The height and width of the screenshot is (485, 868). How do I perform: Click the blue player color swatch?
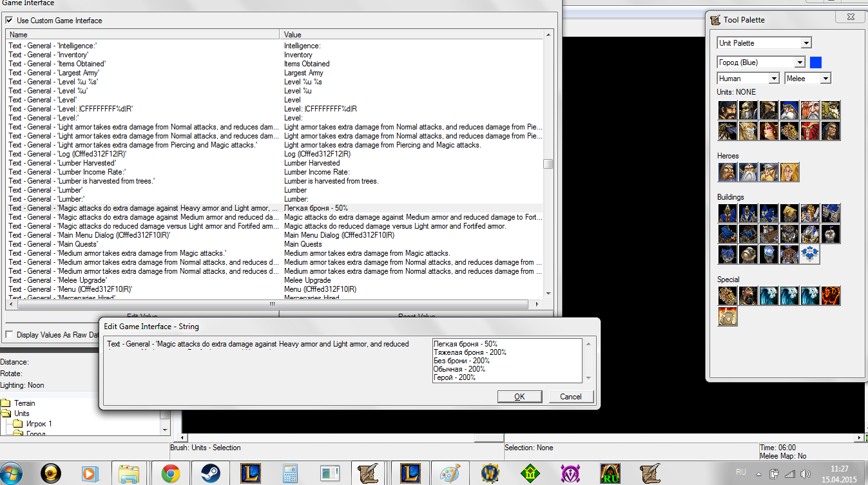[816, 62]
